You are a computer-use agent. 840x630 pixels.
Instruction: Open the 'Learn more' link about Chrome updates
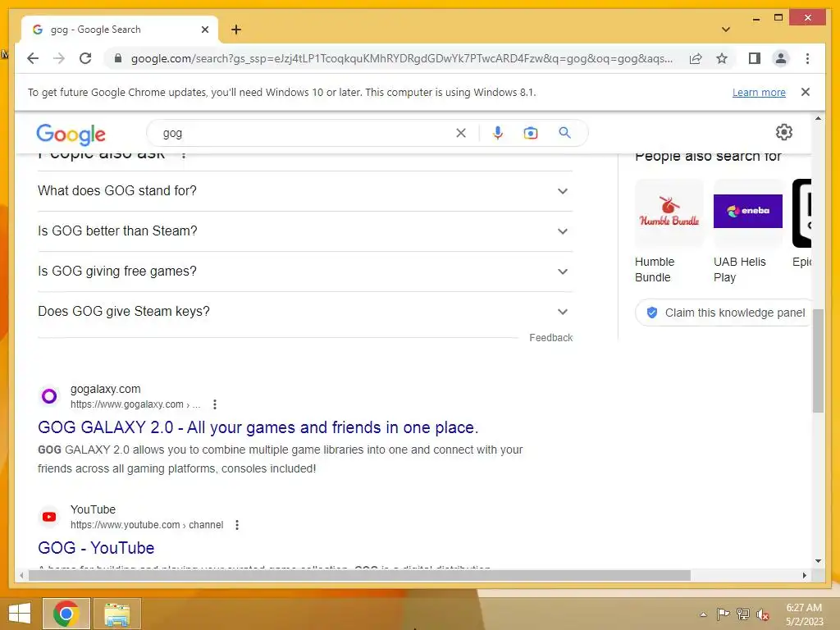(x=759, y=92)
